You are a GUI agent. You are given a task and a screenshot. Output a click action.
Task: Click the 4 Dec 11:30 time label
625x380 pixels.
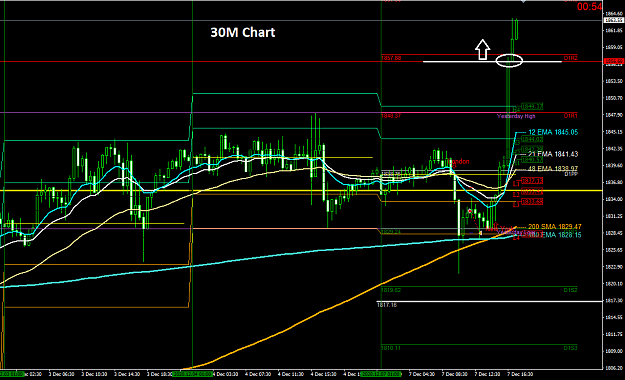point(291,374)
